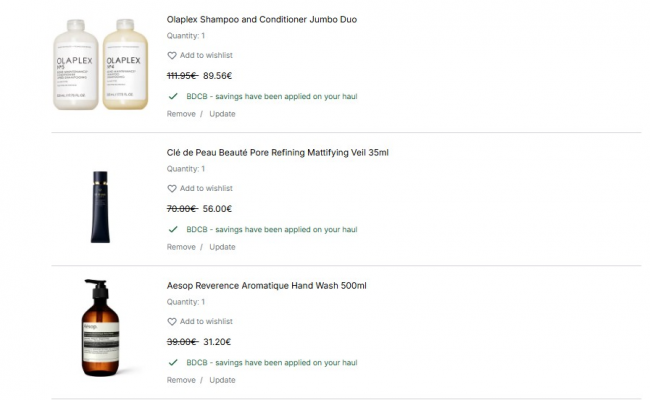Image resolution: width=650 pixels, height=400 pixels.
Task: Click savings checkmark under Aesop price
Action: (x=173, y=363)
